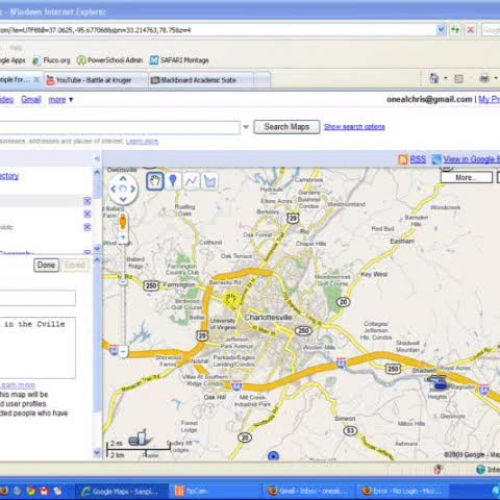Open Show search options link
This screenshot has height=500, width=500.
click(x=354, y=127)
